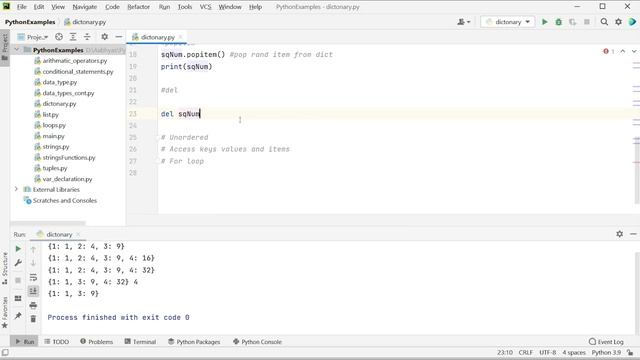Screen dimensions: 640x360
Task: Toggle soft-wrap in Run console
Action: tap(33, 278)
